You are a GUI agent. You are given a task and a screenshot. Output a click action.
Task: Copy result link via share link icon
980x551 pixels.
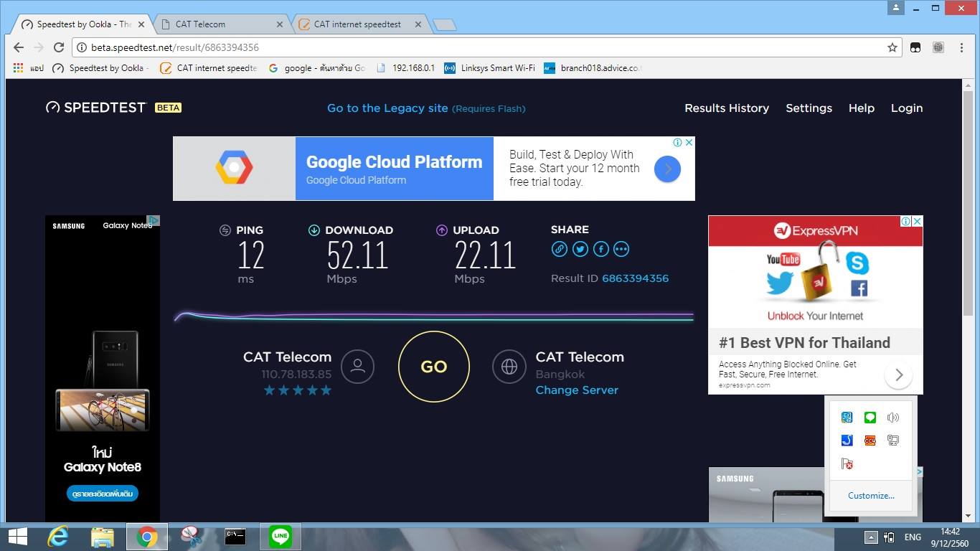(x=560, y=249)
